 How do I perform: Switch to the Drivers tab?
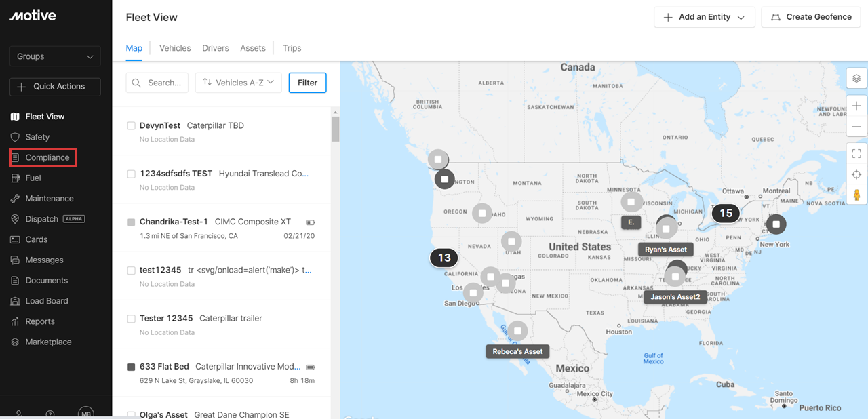(215, 48)
